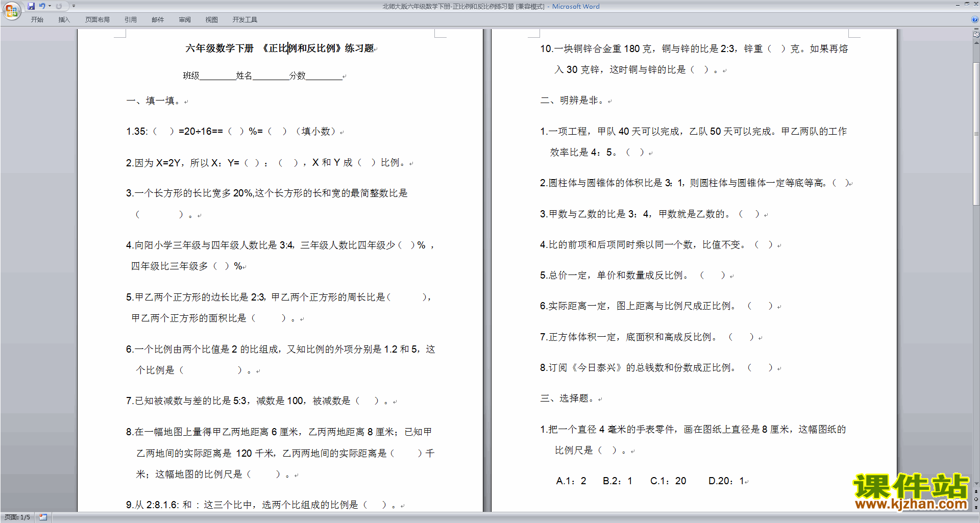
Task: Open Customize Quick Access Toolbar dropdown
Action: [x=73, y=6]
